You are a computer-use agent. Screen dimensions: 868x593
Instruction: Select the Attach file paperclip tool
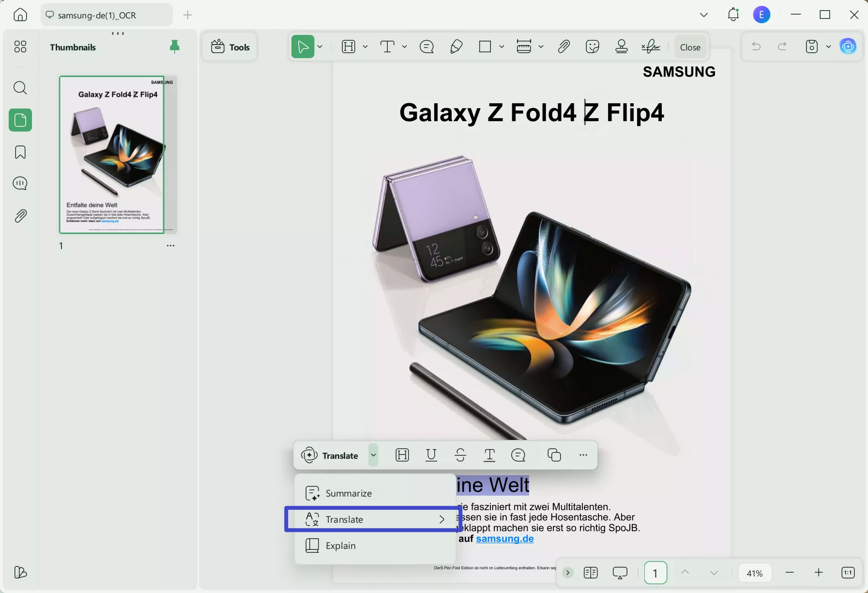click(563, 47)
